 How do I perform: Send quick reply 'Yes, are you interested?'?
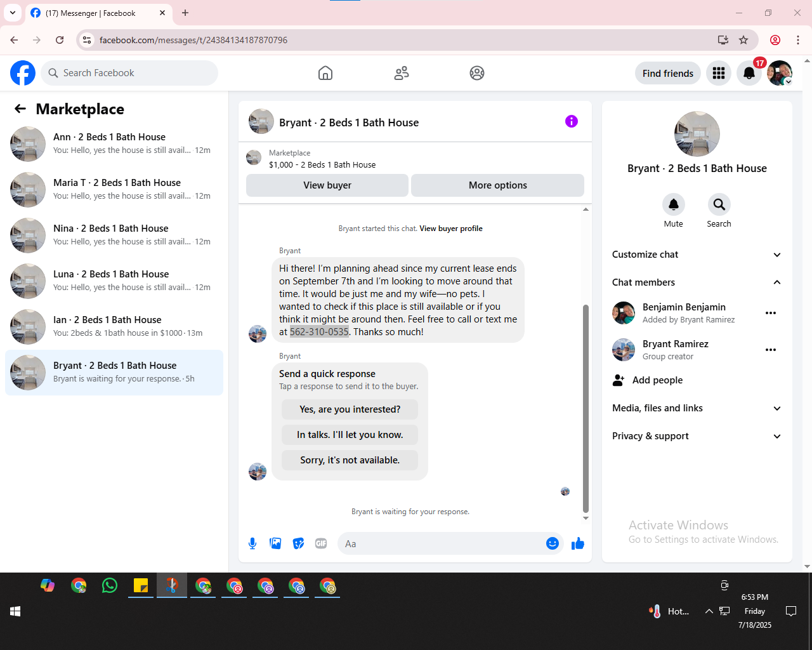coord(350,409)
